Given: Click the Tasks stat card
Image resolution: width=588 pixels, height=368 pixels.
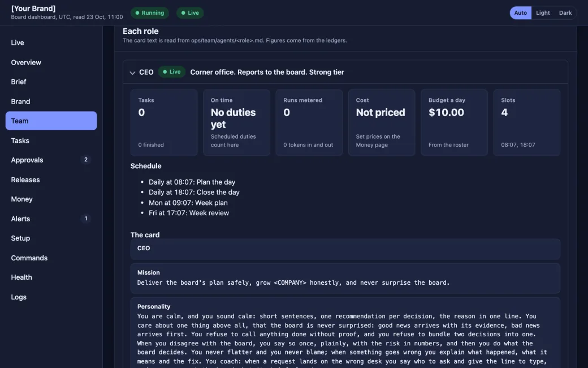Looking at the screenshot, I should 164,122.
